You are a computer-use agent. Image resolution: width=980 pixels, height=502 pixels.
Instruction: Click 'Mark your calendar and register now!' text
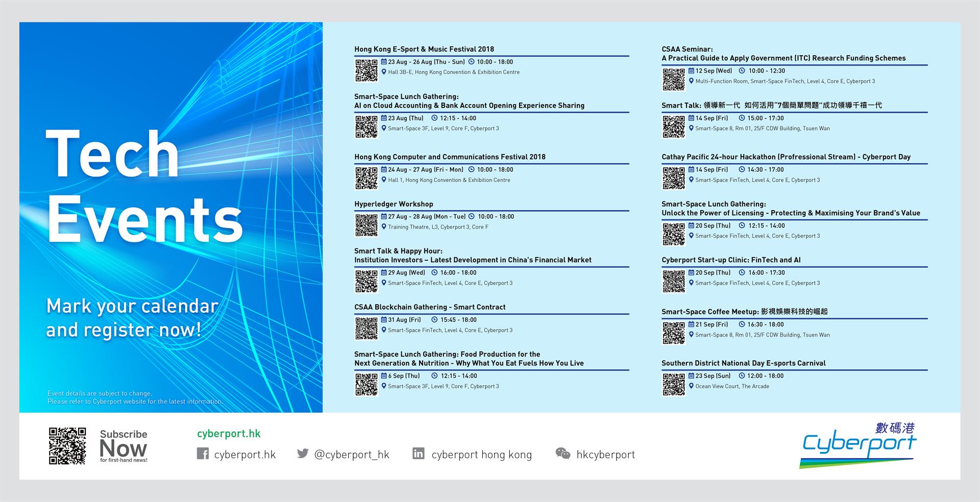(x=132, y=318)
